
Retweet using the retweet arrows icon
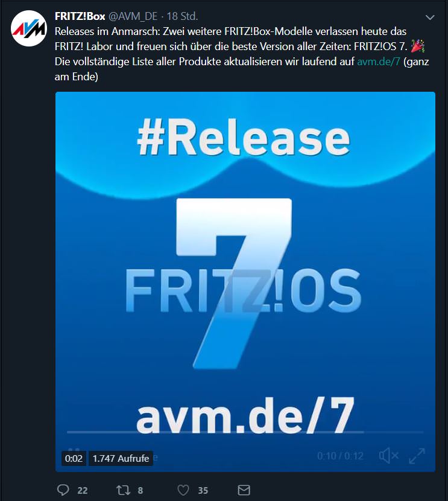point(123,490)
